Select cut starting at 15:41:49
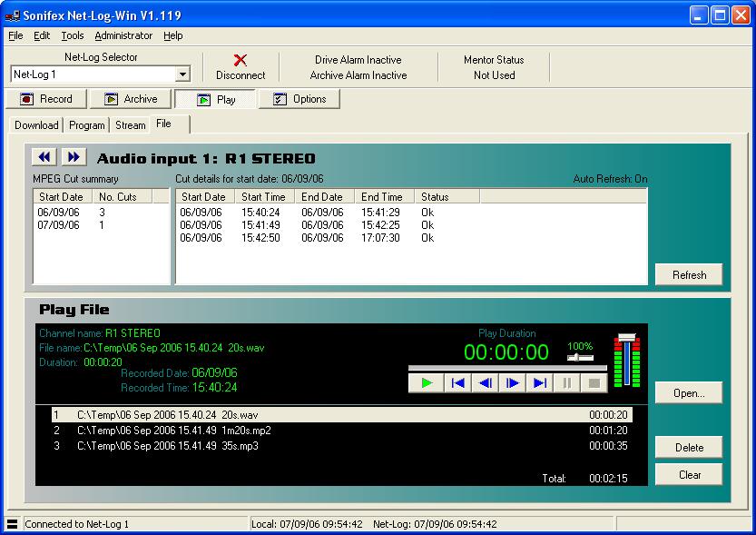This screenshot has width=756, height=535. pyautogui.click(x=411, y=224)
